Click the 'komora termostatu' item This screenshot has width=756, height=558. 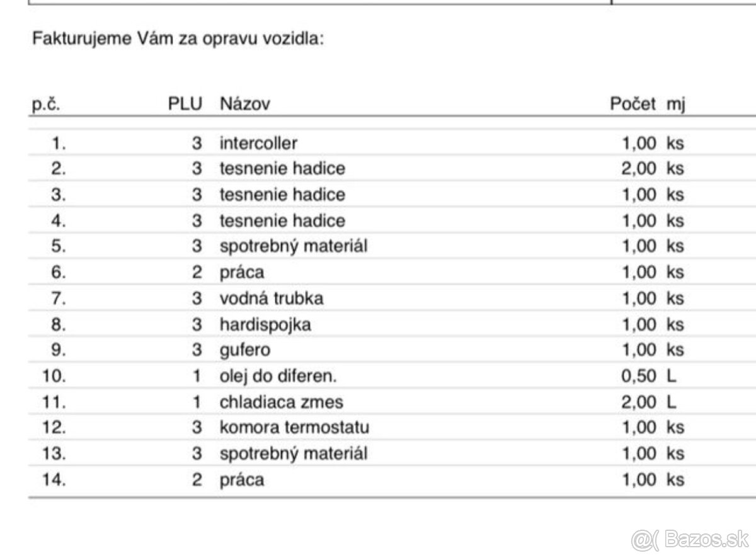(294, 428)
